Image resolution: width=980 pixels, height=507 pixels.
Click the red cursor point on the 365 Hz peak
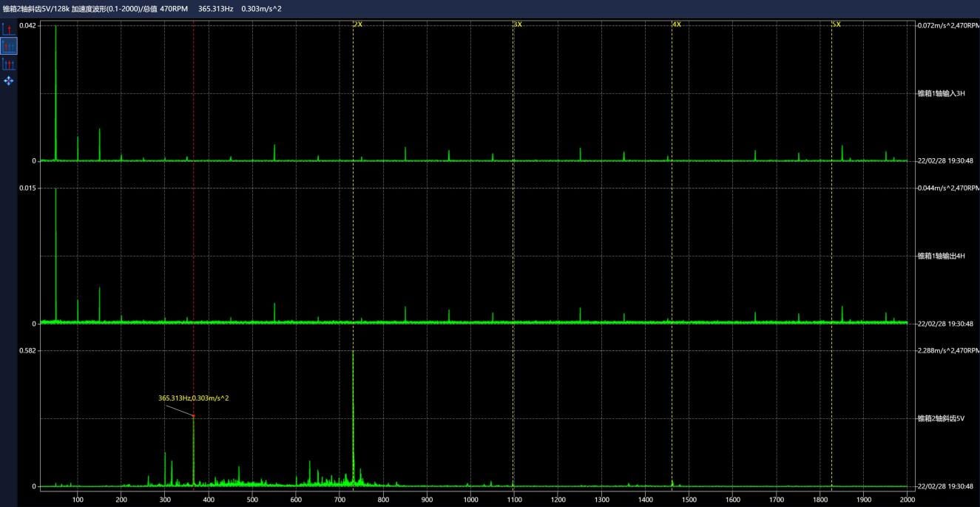(194, 416)
